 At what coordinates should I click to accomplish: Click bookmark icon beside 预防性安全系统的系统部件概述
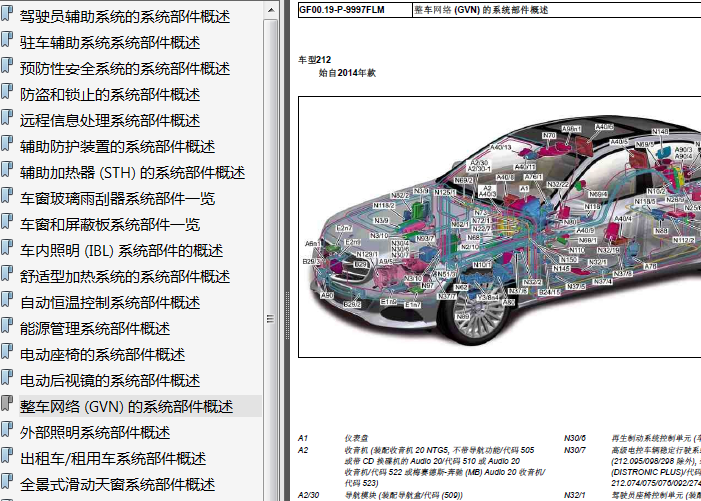(7, 65)
